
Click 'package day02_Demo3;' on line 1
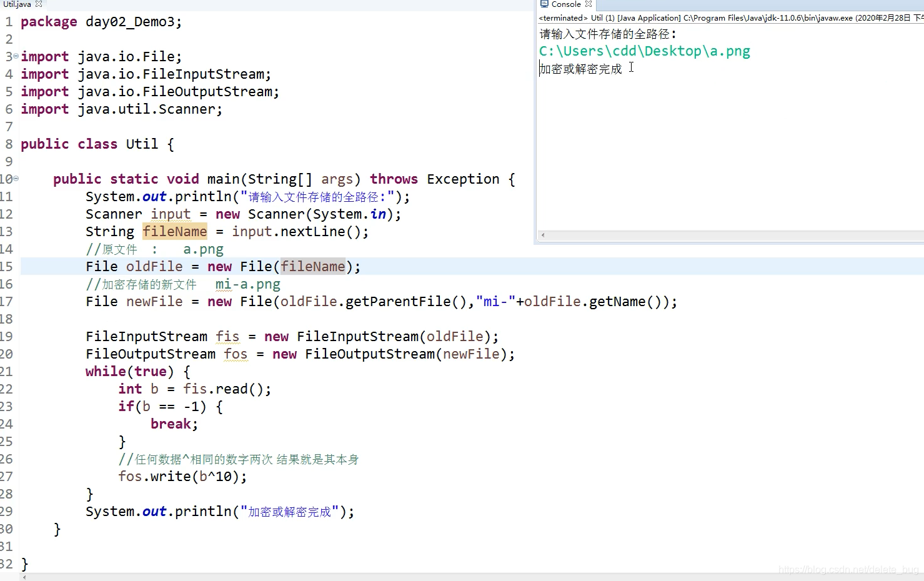101,22
